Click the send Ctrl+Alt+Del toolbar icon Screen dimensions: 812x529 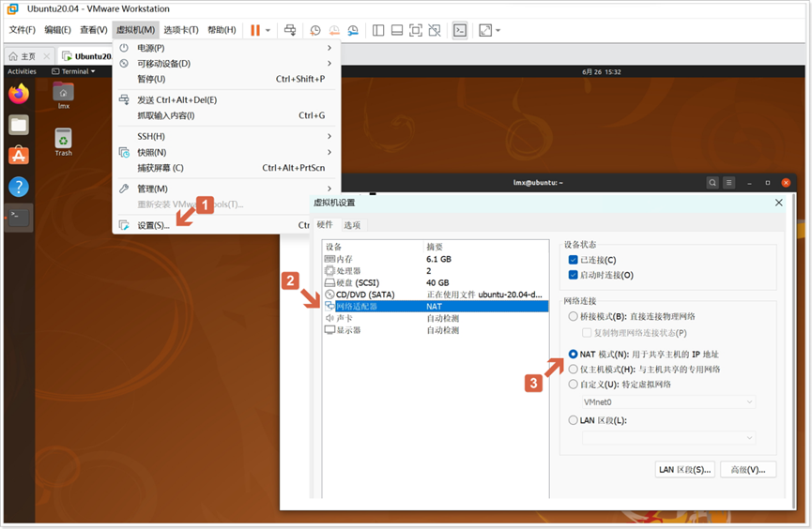290,30
